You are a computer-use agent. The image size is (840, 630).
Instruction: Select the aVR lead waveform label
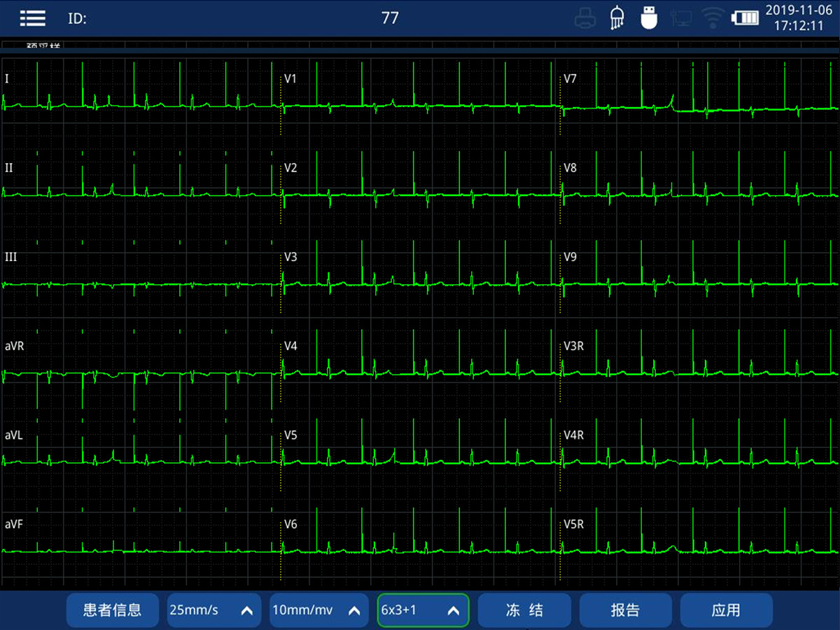coord(15,346)
